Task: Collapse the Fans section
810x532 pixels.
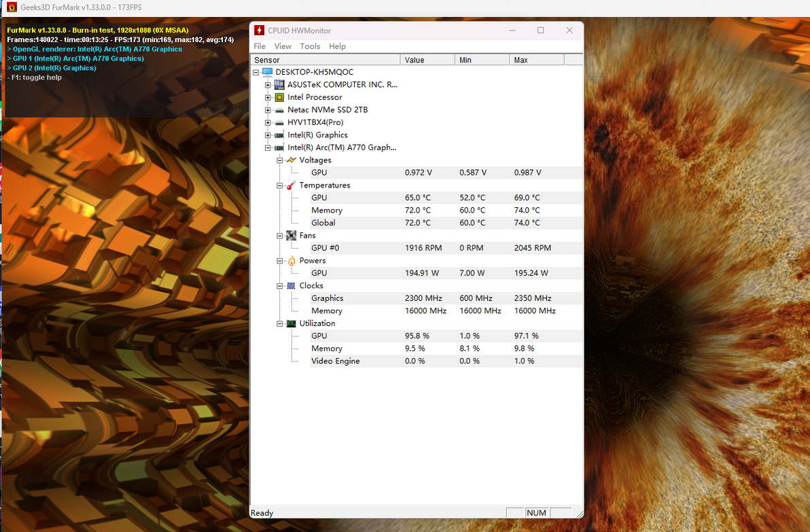Action: coord(279,236)
